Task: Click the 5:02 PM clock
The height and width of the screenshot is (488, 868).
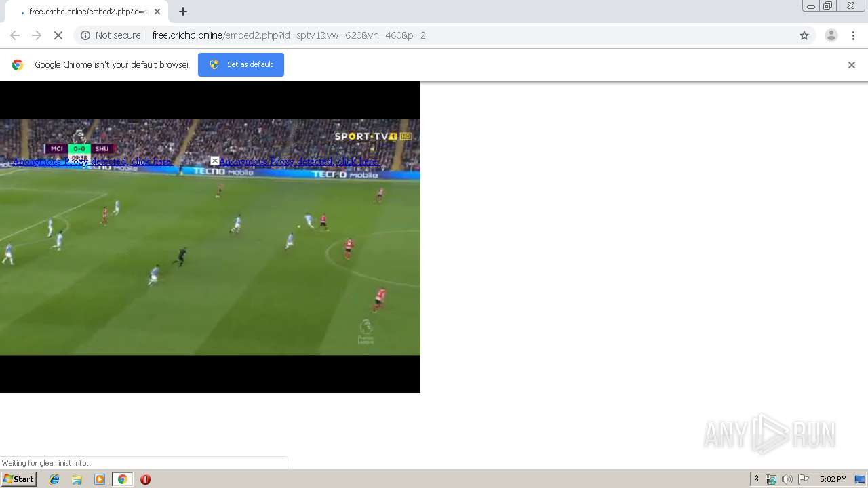Action: (x=833, y=479)
